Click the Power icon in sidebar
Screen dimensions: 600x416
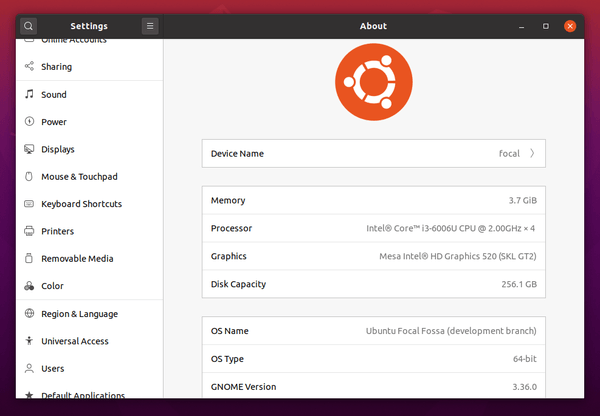tap(29, 121)
